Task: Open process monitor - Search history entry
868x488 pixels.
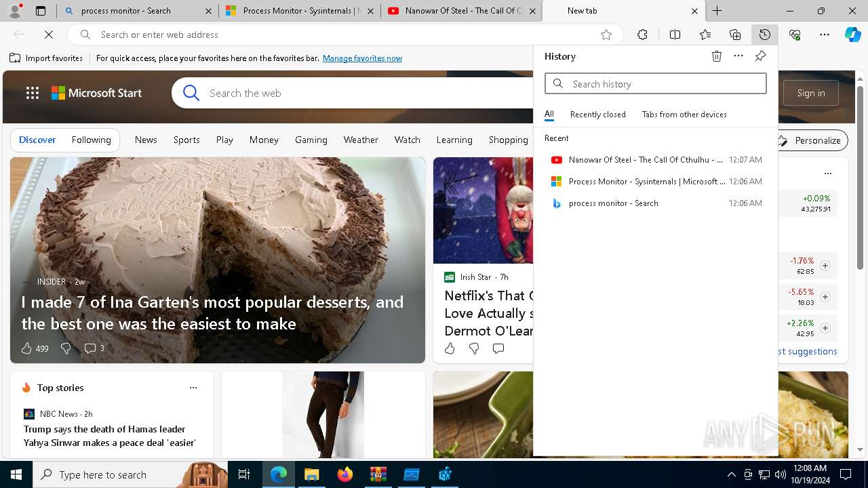Action: (x=656, y=203)
